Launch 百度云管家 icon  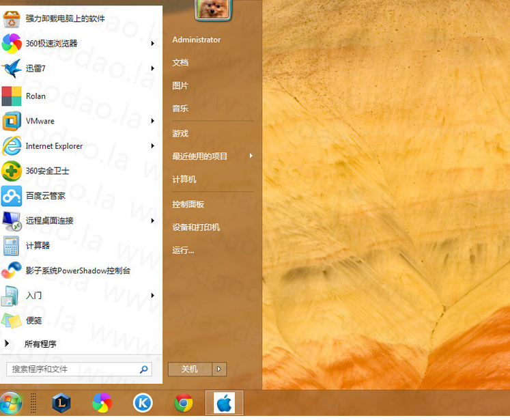12,196
